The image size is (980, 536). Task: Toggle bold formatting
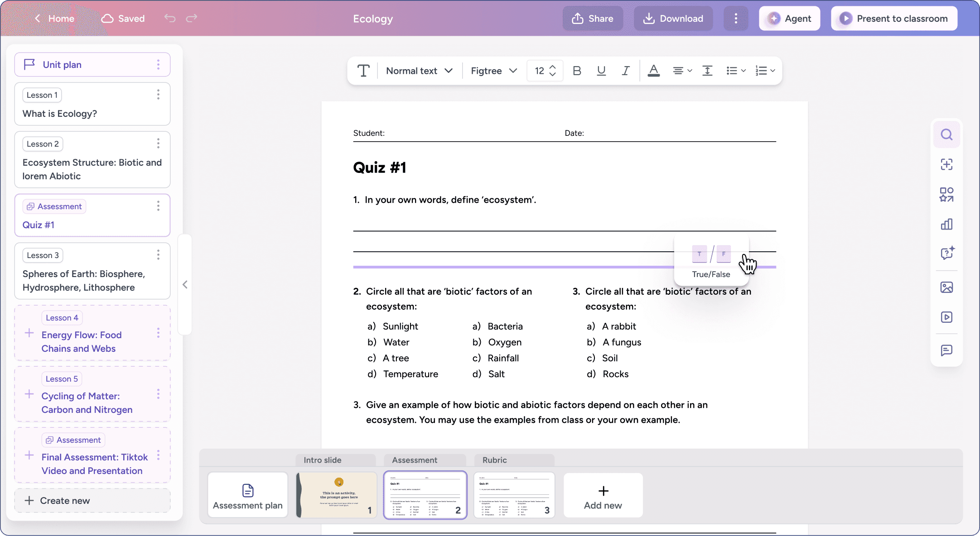577,71
